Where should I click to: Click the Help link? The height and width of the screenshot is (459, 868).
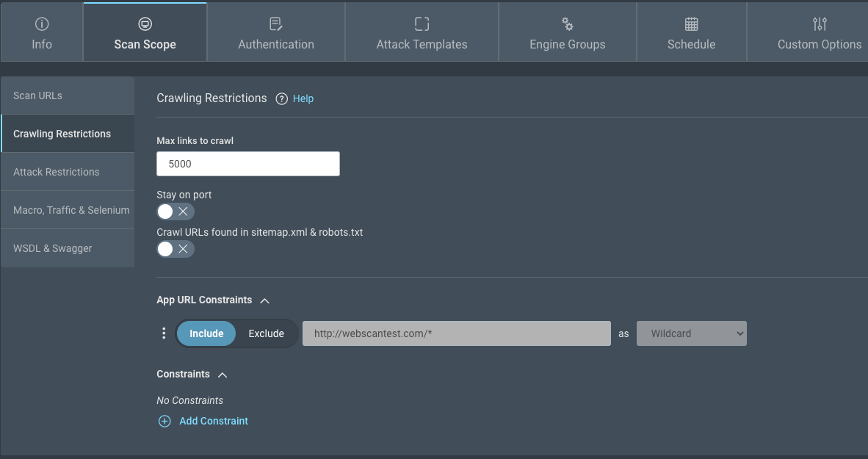click(x=303, y=99)
